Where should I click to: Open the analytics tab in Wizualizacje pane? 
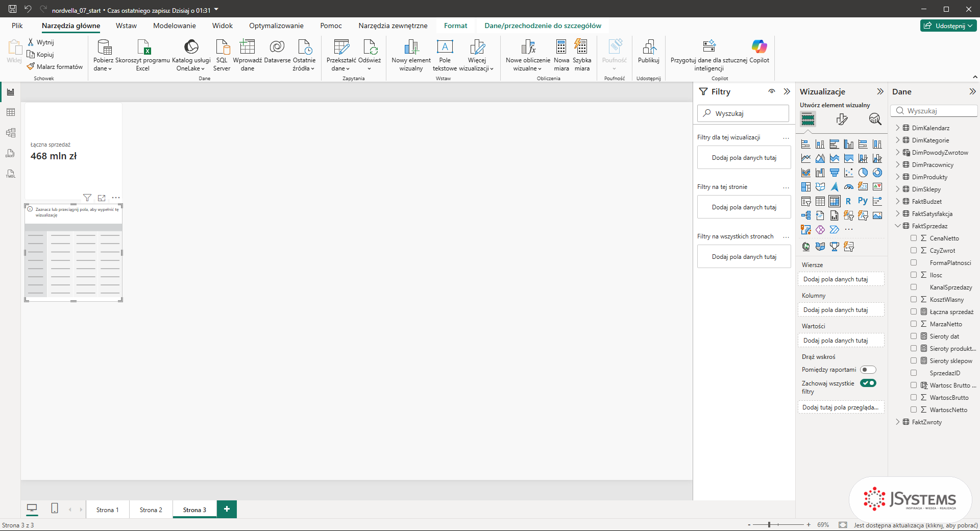click(875, 119)
